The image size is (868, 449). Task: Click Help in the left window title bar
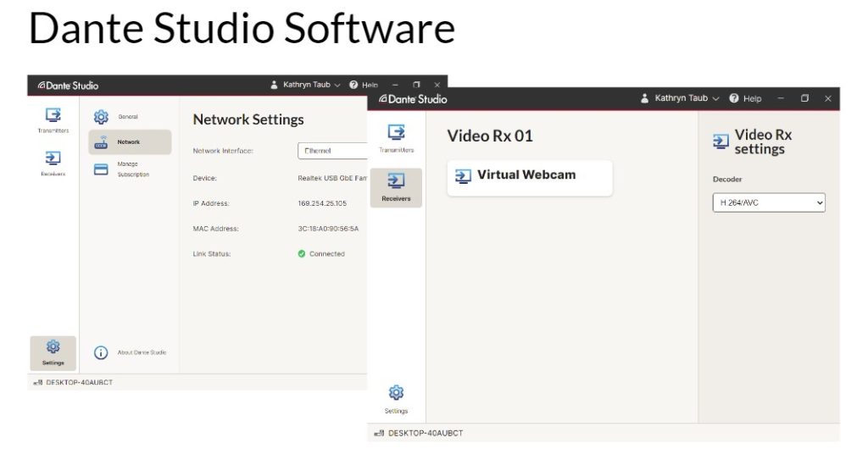pos(364,86)
